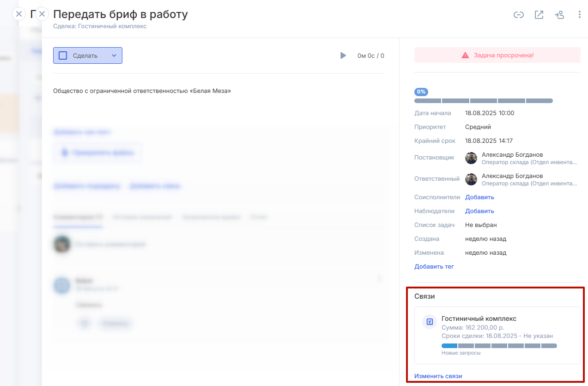Click the delegate task person icon
Screen dimensions: 588x386
coord(559,15)
